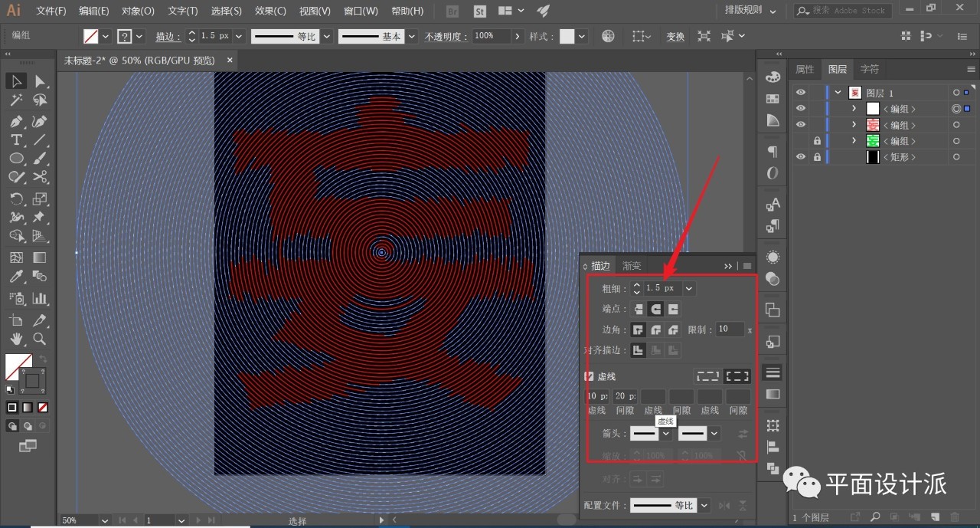
Task: Set round cap in stroke panel
Action: [655, 310]
